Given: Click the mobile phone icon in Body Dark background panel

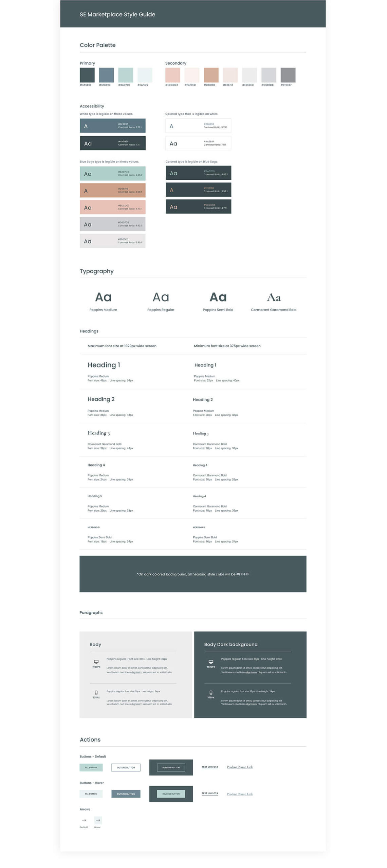Looking at the screenshot, I should point(211,692).
